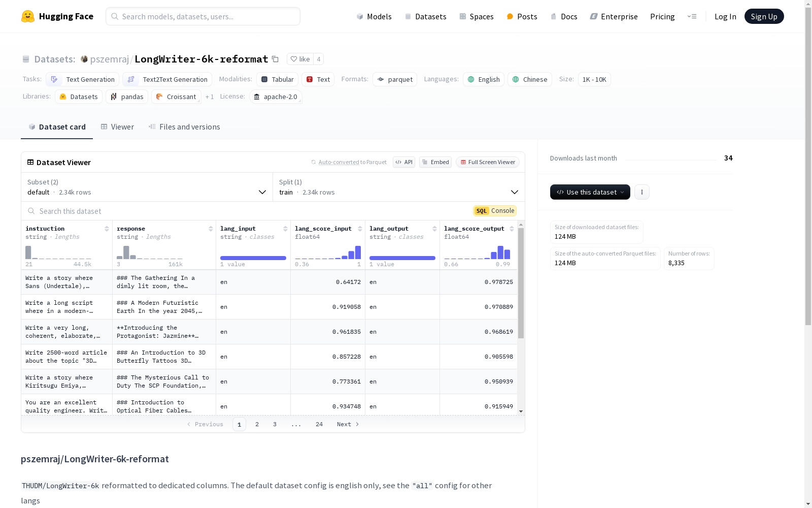The height and width of the screenshot is (508, 812).
Task: Click pszemraj user avatar
Action: (x=84, y=59)
